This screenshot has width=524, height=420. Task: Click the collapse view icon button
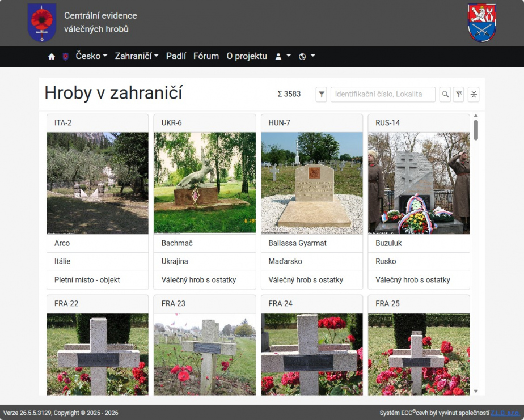(474, 95)
